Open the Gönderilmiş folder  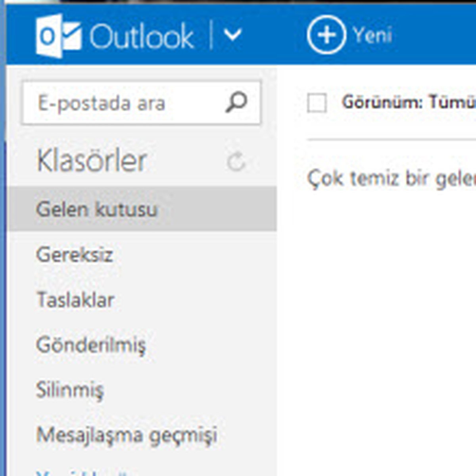pos(91,345)
